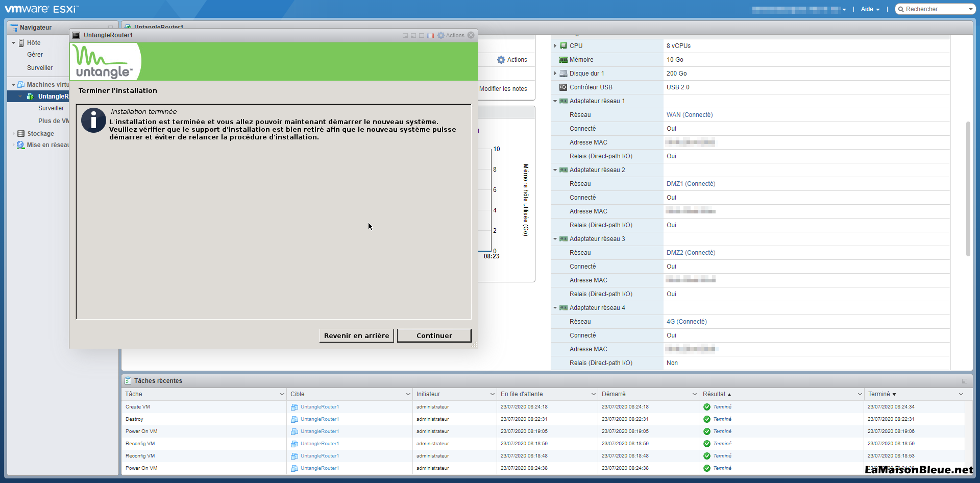Expand the Mise en réseau tree node

click(x=13, y=145)
